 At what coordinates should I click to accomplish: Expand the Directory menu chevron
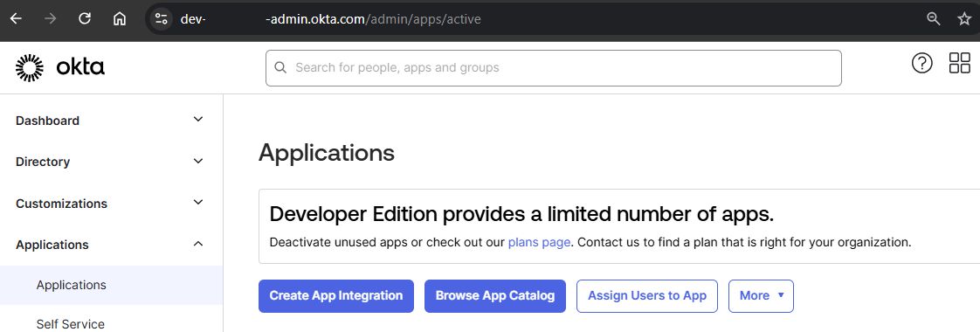[198, 162]
